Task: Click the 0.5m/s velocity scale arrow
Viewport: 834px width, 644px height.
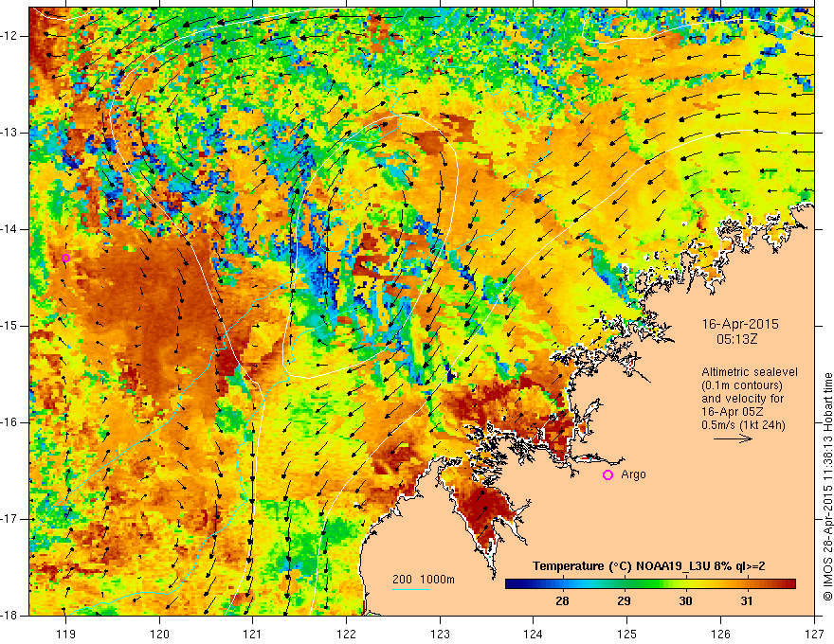Action: pyautogui.click(x=733, y=438)
